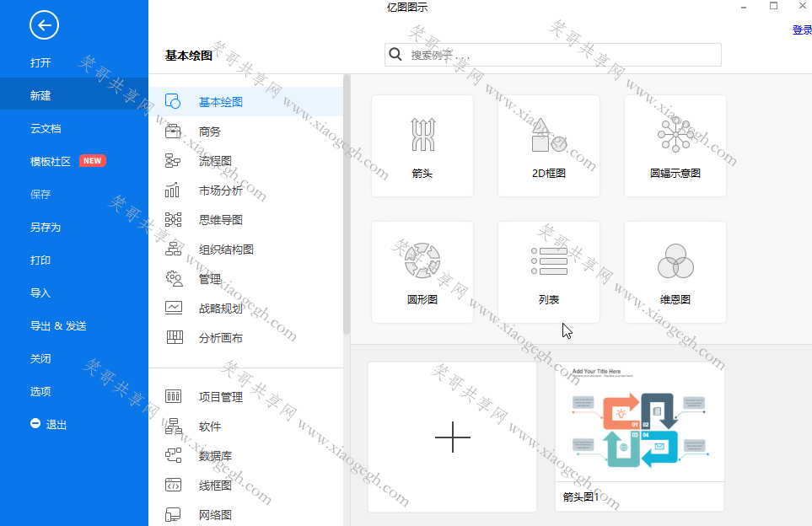
Task: Open 导出 & 发送 export option
Action: (58, 325)
